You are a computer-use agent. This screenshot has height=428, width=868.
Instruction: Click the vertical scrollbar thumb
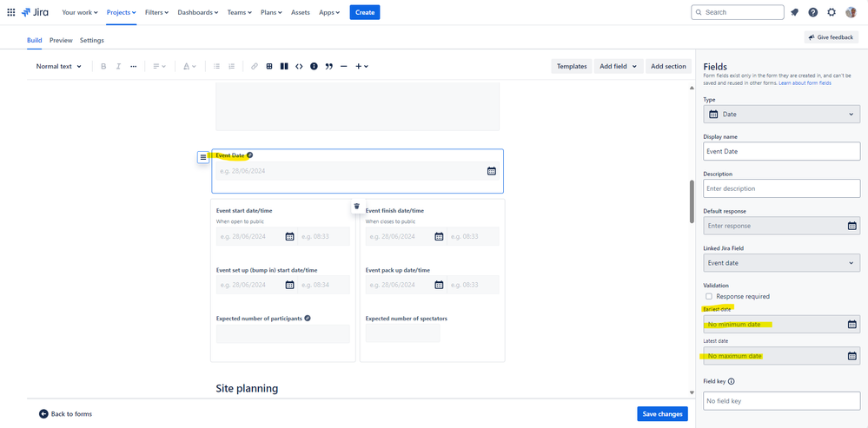[692, 201]
